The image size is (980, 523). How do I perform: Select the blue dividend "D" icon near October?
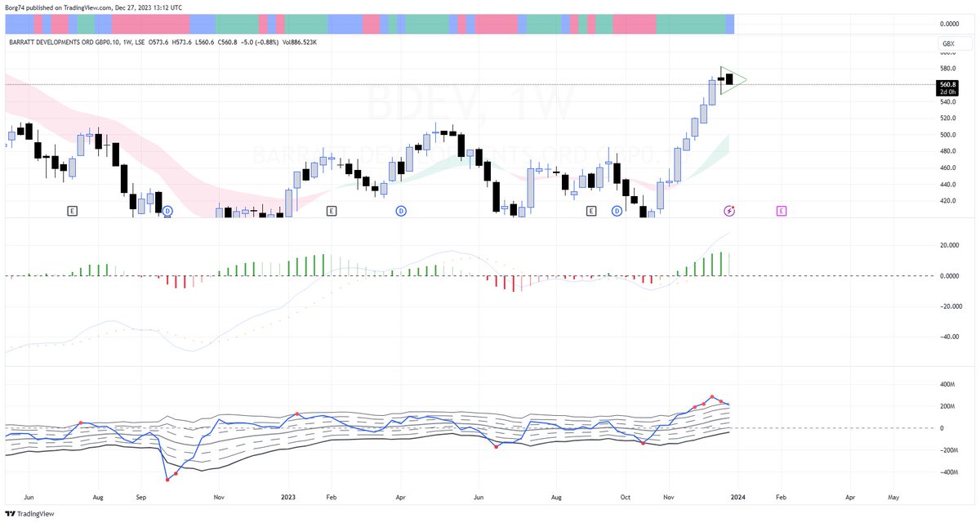(615, 211)
